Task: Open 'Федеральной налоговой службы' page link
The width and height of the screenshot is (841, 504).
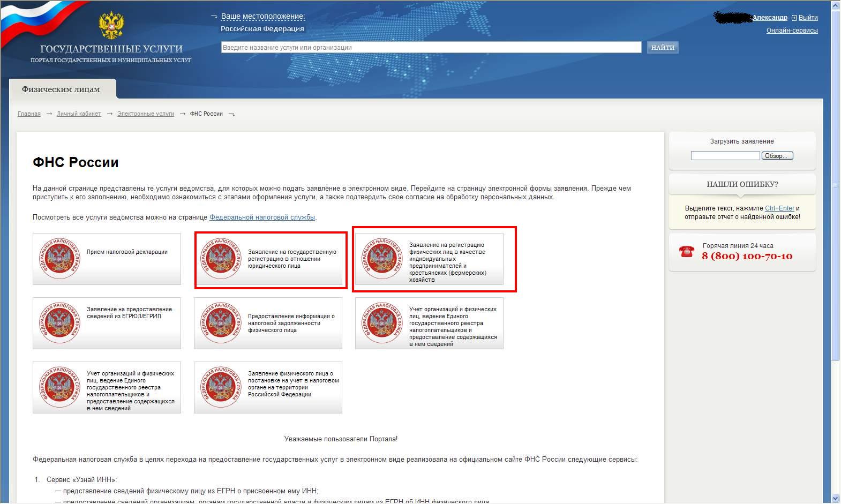Action: pos(262,217)
